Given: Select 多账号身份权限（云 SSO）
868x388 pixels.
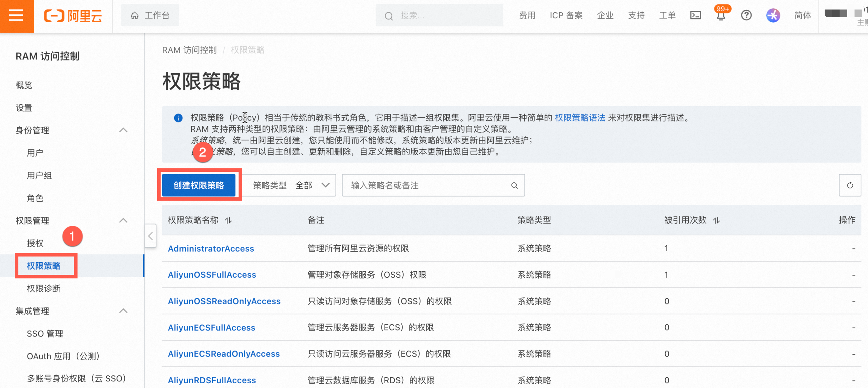Looking at the screenshot, I should (x=77, y=379).
